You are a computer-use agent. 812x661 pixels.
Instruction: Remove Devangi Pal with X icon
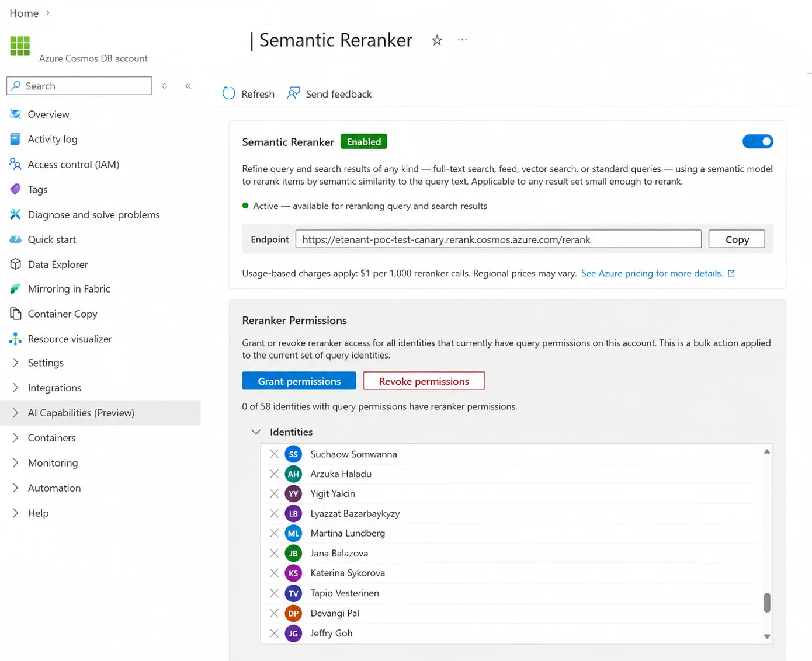pos(274,613)
